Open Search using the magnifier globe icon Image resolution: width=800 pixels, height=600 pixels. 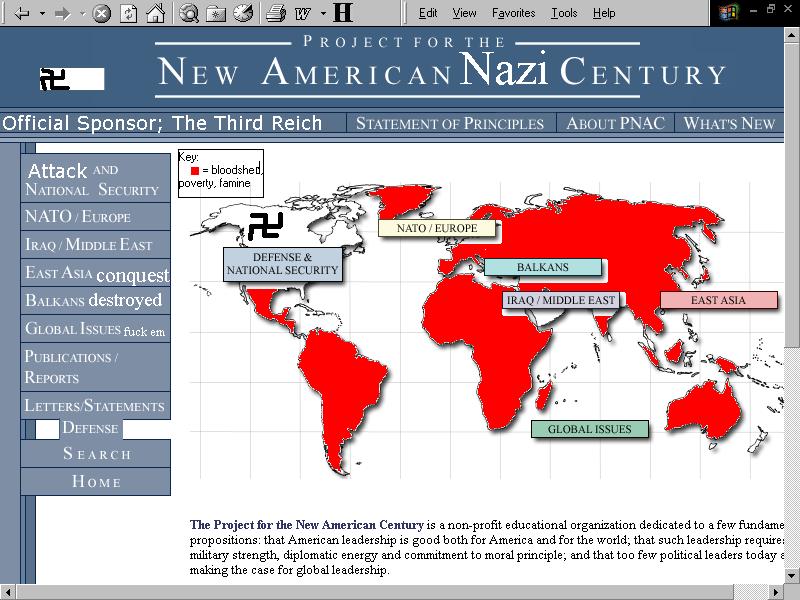(190, 13)
